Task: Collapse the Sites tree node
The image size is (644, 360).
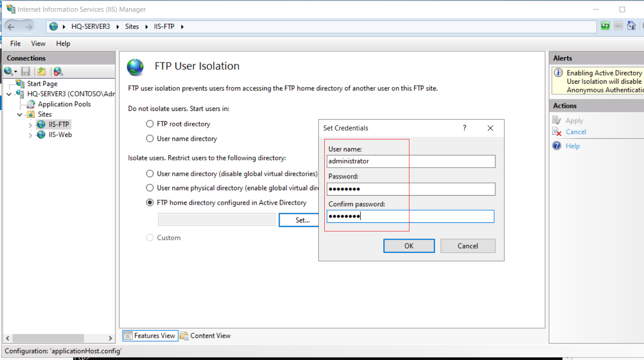Action: pos(19,115)
